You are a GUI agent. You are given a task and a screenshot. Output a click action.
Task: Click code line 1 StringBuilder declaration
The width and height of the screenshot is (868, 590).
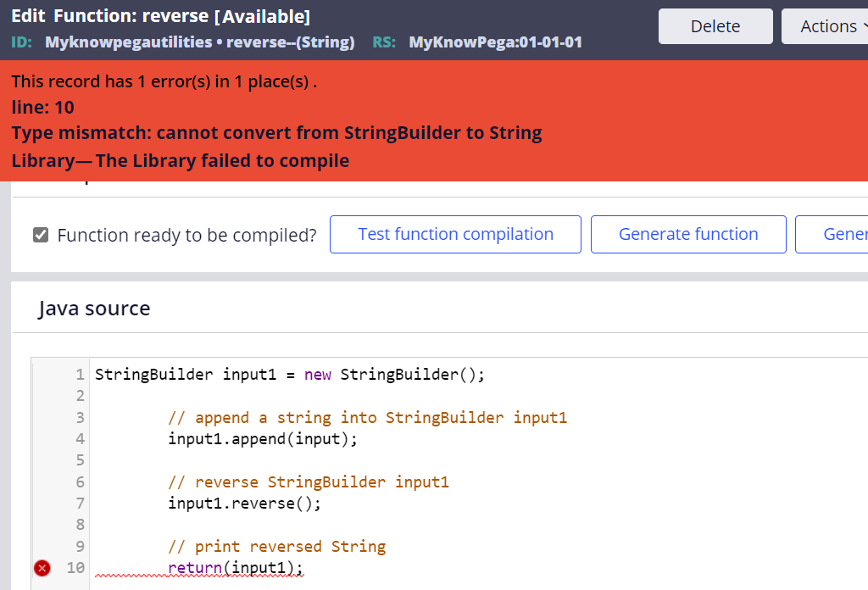[x=290, y=375]
